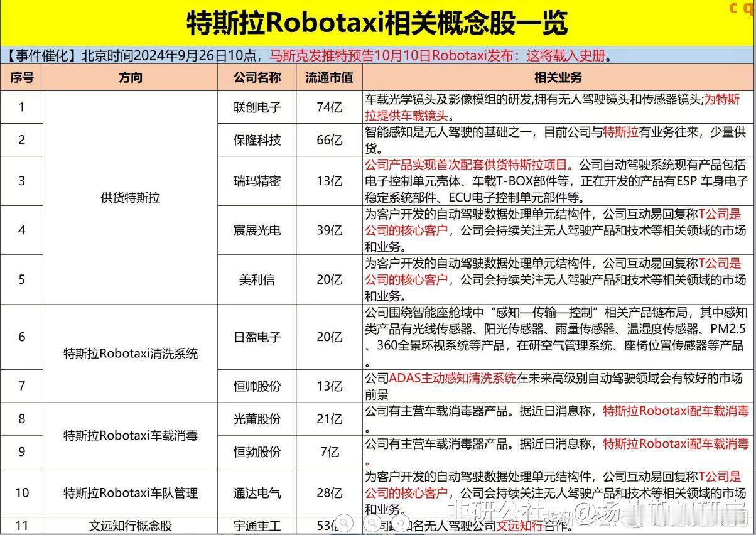The height and width of the screenshot is (535, 756).
Task: Click row number 10 cell
Action: click(22, 493)
